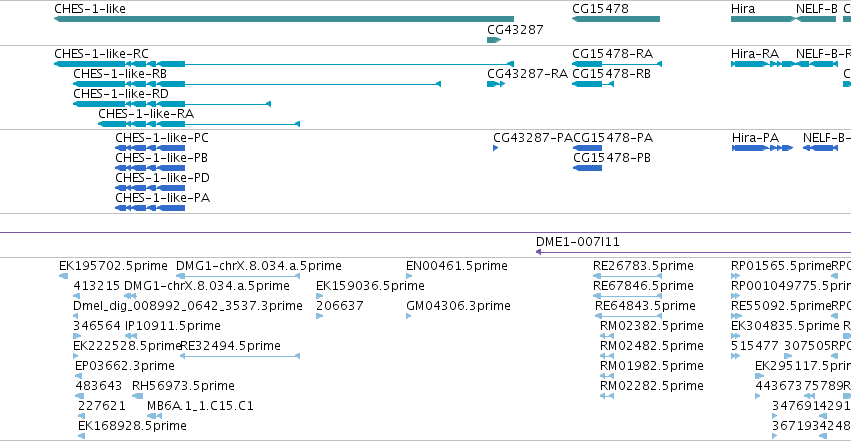This screenshot has width=851, height=441.
Task: Click the DME1-007I11 clone line
Action: tap(693, 252)
